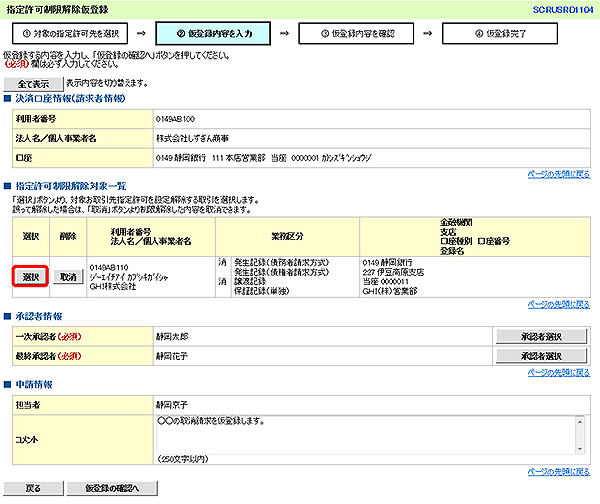Click 発生記録(債権者請求方式) entry
Screen dimensions: 600x504
[x=282, y=272]
